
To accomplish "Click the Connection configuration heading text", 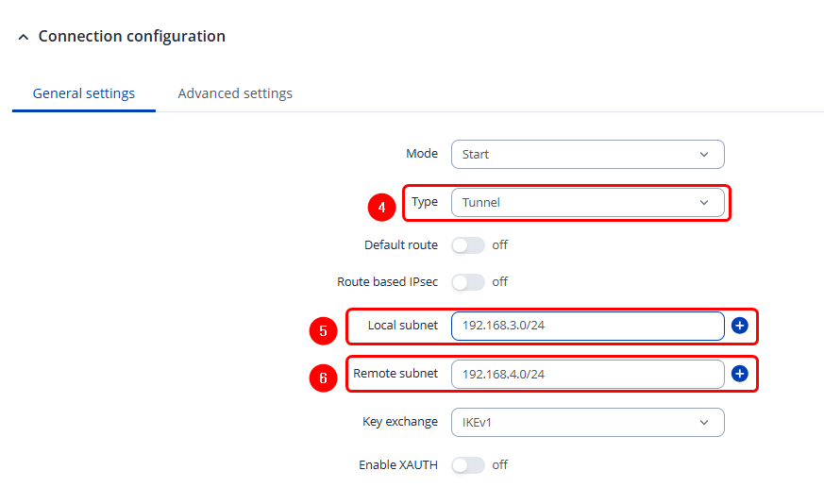I will [x=131, y=37].
